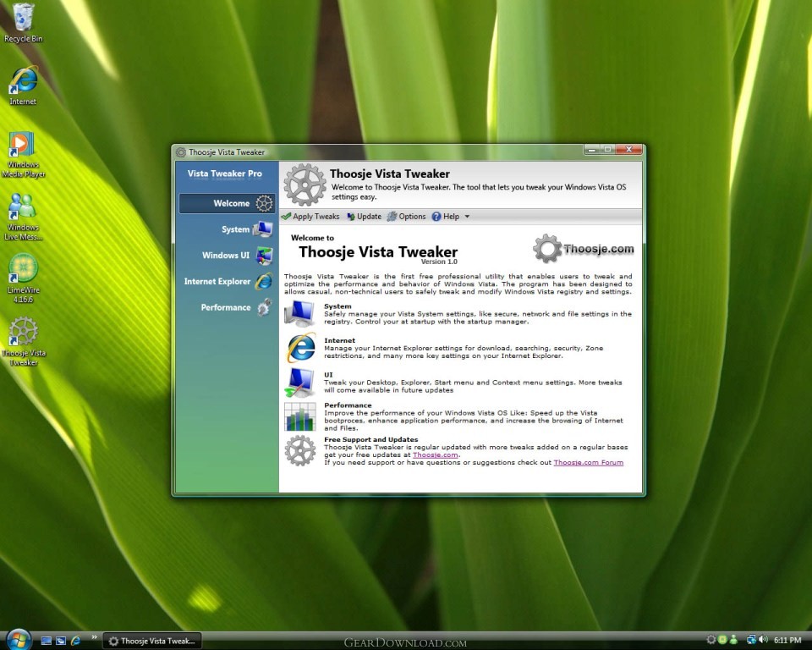Expand the Quick Launch overflow chevron
The width and height of the screenshot is (812, 650).
(94, 637)
